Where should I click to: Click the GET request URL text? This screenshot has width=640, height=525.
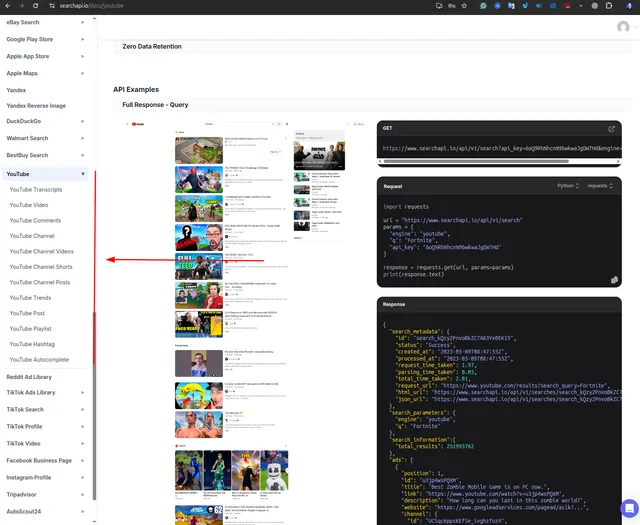click(x=502, y=149)
